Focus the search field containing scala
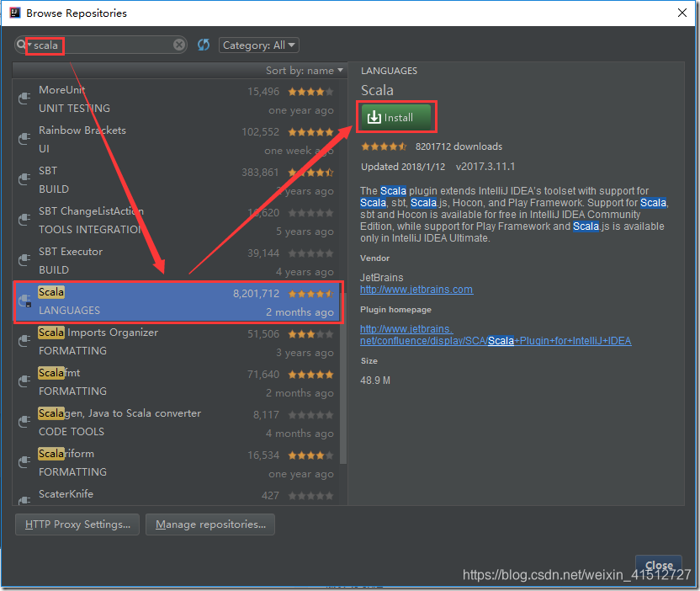The height and width of the screenshot is (591, 700). coord(103,45)
